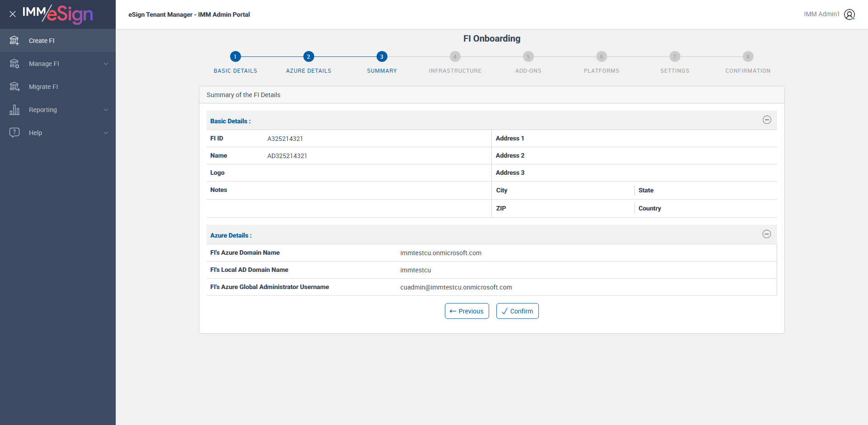Select step 4 circle

coord(455,56)
